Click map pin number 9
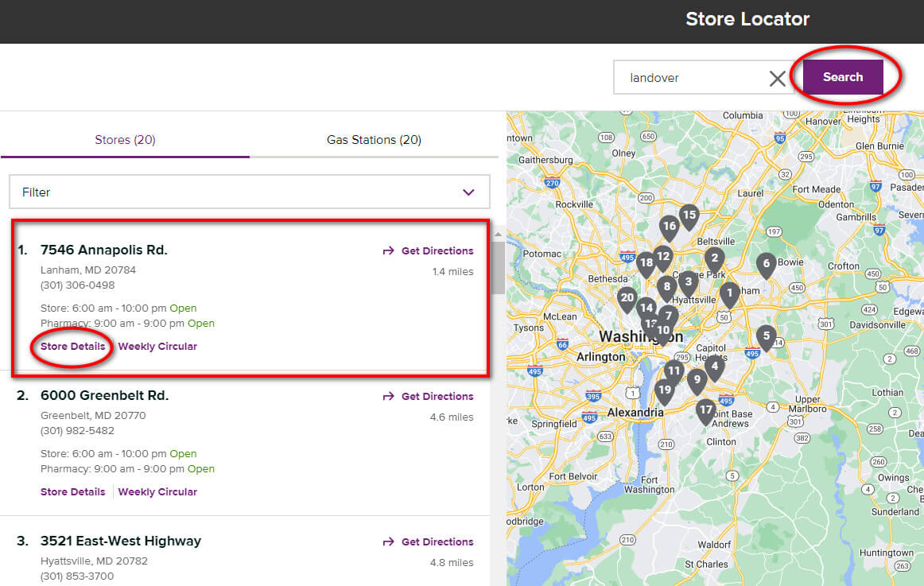The width and height of the screenshot is (924, 586). tap(697, 382)
